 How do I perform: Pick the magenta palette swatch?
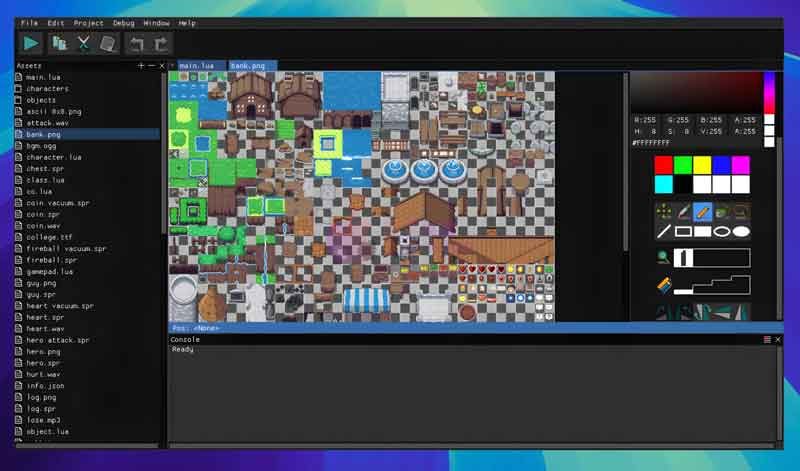(x=741, y=165)
